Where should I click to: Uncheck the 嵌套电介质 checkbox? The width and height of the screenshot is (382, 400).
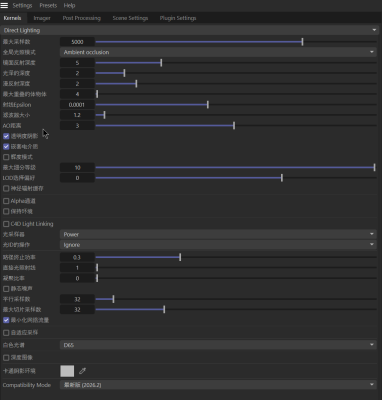(x=6, y=146)
